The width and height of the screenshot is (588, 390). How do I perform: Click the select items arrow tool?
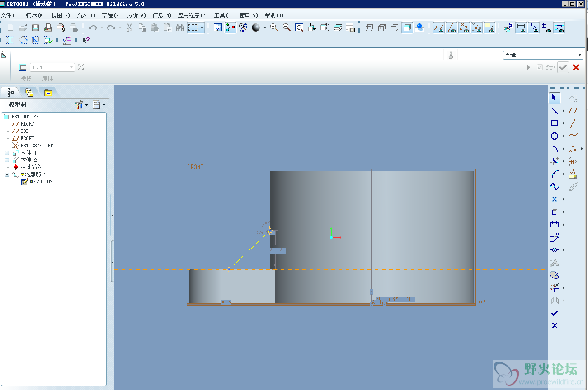pos(555,98)
